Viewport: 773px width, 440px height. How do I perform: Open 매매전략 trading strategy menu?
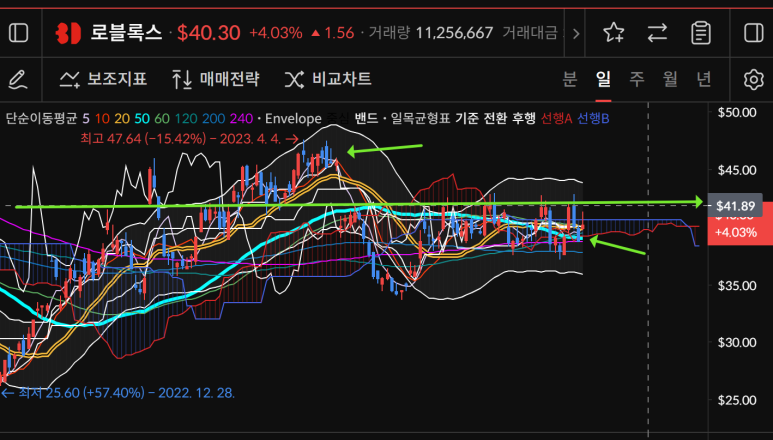tap(215, 79)
